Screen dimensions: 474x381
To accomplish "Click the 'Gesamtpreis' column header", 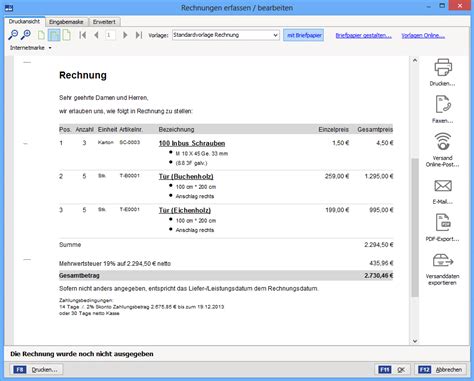I will 375,129.
